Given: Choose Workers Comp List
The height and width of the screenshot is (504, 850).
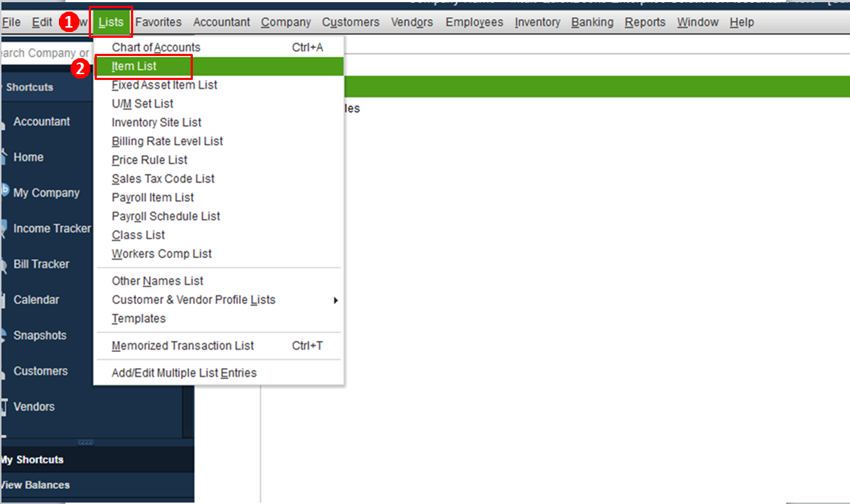Looking at the screenshot, I should (218, 254).
